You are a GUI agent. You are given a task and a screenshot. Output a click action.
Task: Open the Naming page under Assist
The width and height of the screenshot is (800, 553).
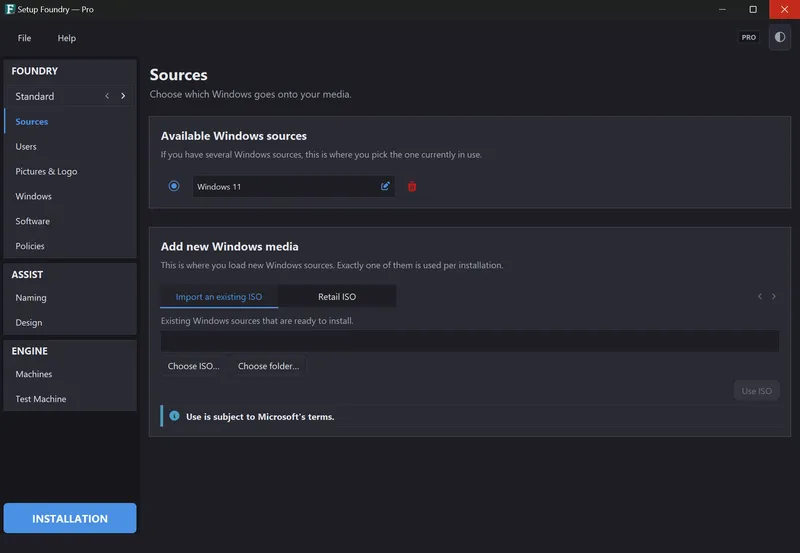[70, 297]
